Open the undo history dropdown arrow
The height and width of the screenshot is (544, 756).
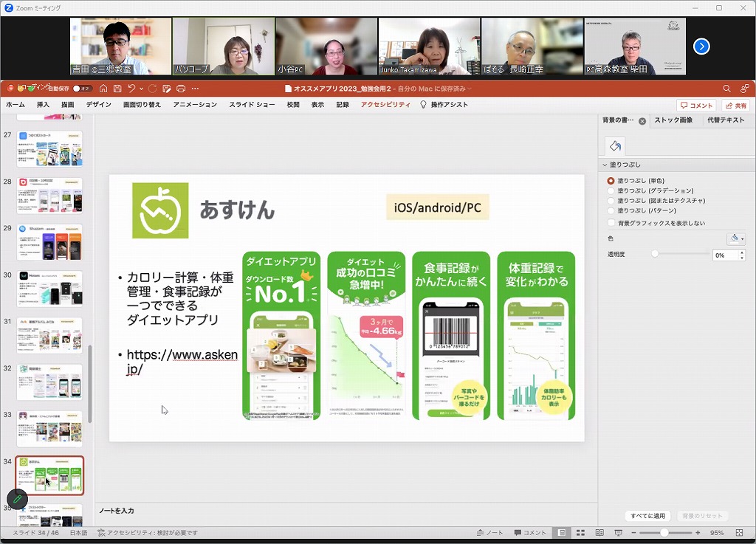[x=141, y=89]
